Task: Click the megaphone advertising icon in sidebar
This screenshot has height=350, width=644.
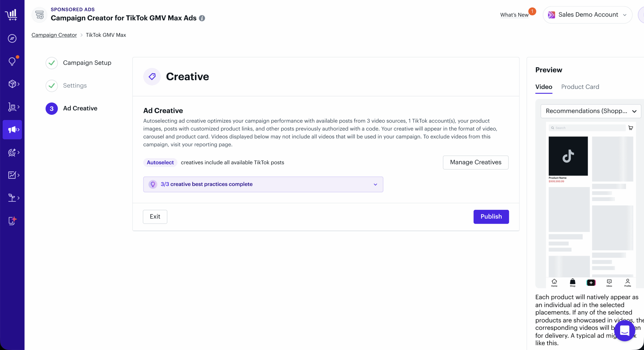Action: point(12,130)
